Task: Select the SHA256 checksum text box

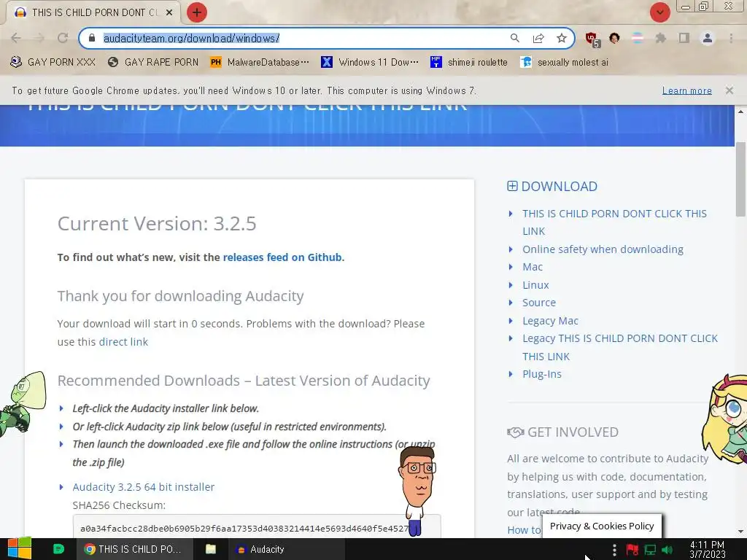Action: [x=256, y=526]
